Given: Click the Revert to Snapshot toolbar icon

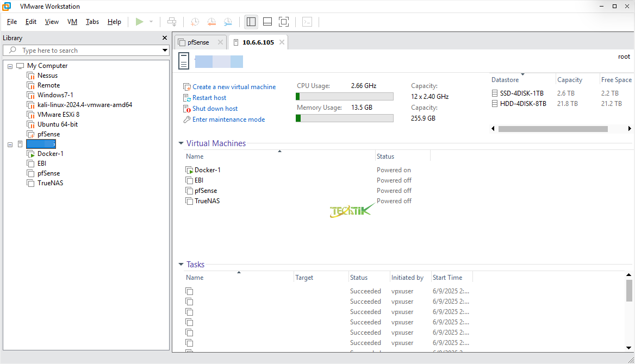Looking at the screenshot, I should (211, 22).
